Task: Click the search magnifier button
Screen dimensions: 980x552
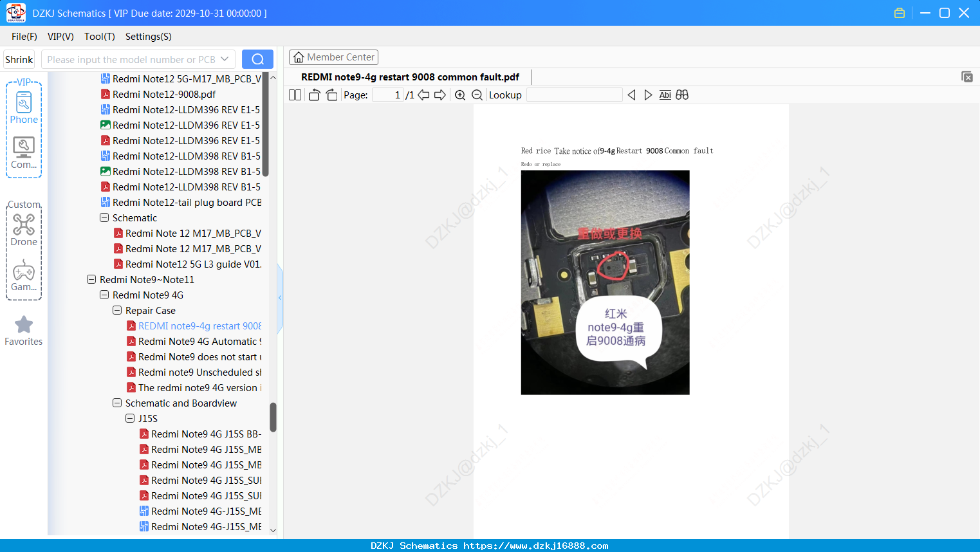Action: [257, 59]
